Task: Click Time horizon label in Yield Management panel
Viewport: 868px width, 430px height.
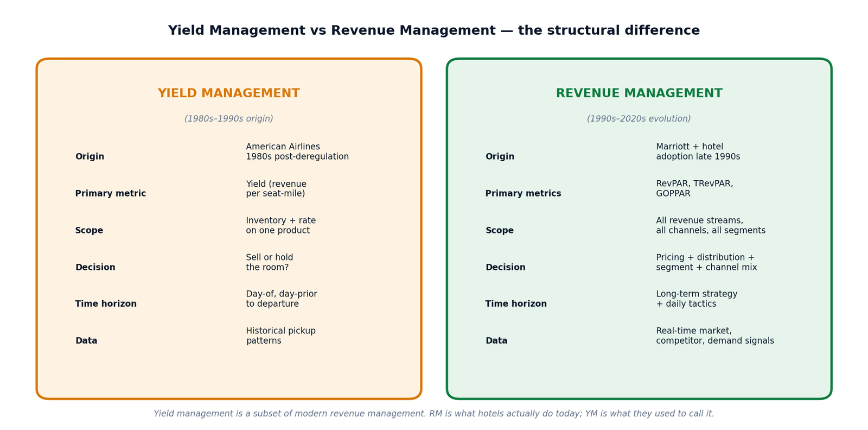Action: (x=106, y=304)
